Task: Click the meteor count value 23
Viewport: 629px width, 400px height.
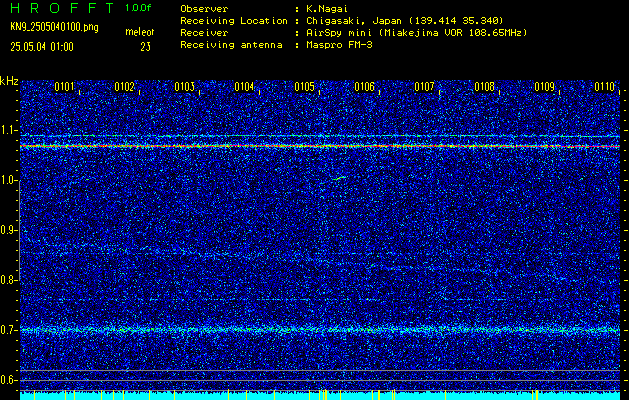Action: tap(145, 47)
